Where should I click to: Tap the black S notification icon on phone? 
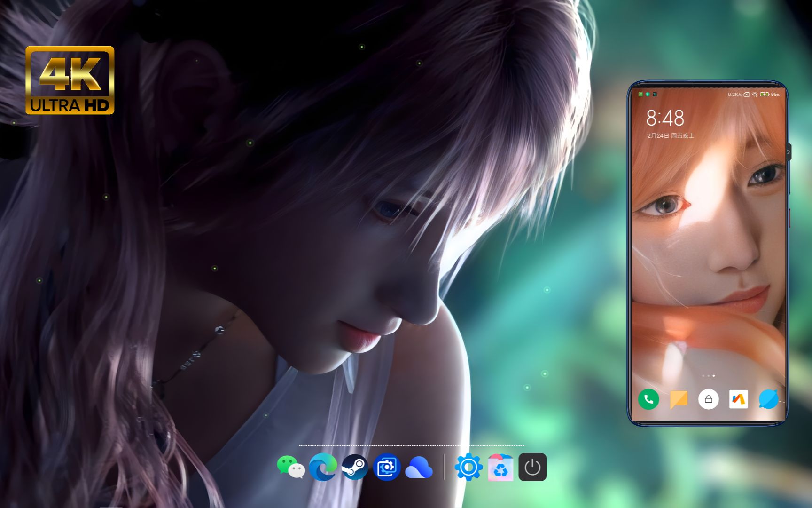tap(655, 95)
